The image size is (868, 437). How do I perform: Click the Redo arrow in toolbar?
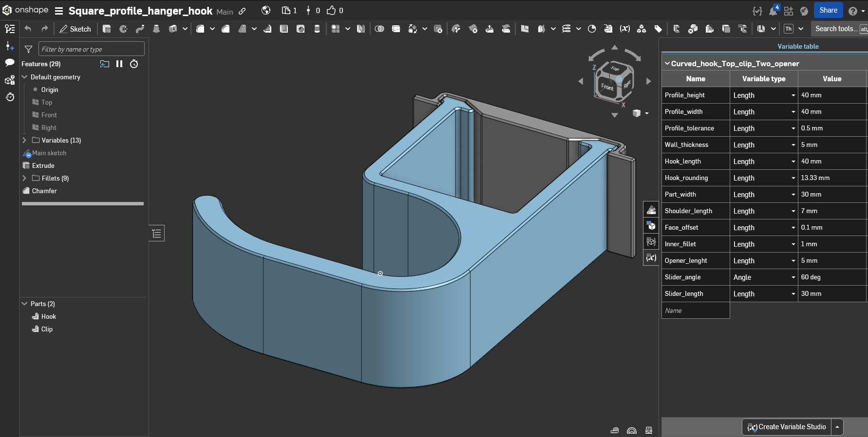[x=44, y=29]
